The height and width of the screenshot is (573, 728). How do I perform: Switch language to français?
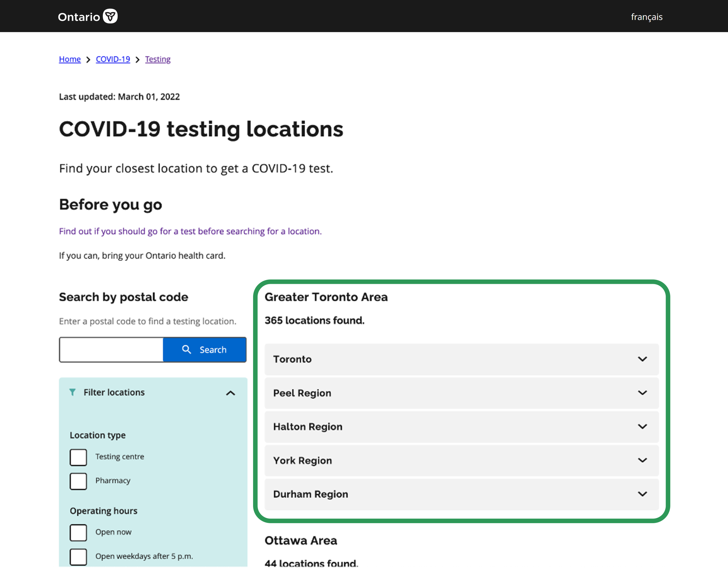point(646,17)
